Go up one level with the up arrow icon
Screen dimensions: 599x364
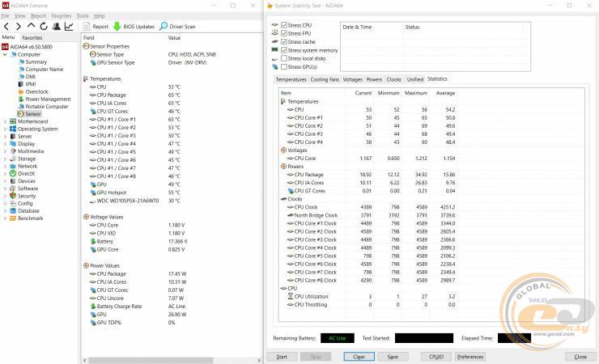31,26
